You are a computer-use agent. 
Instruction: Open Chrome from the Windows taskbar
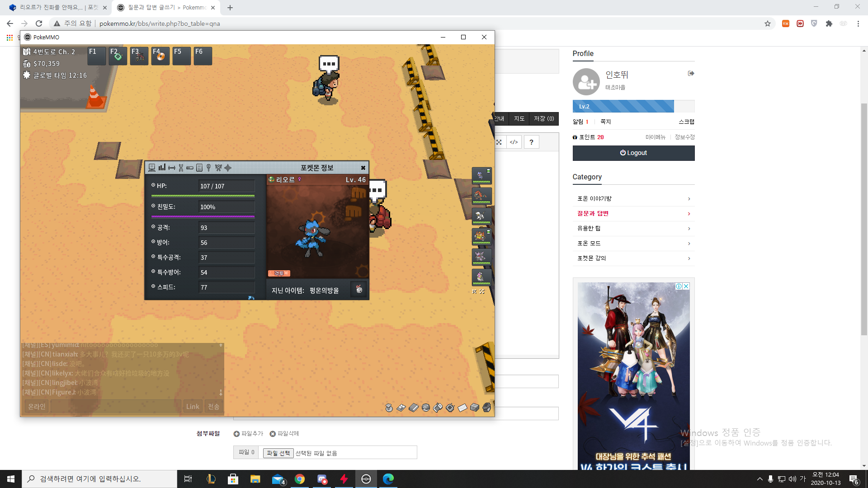[x=299, y=479]
